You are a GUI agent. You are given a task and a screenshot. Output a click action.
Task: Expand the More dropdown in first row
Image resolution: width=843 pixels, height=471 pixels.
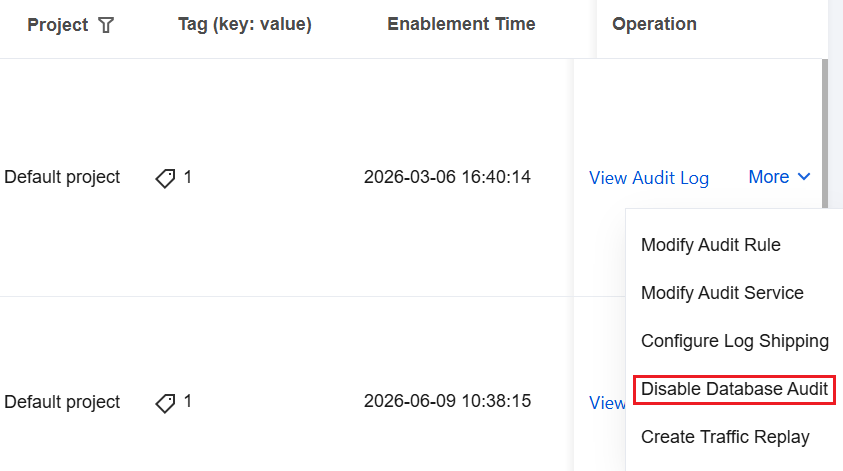(x=779, y=177)
